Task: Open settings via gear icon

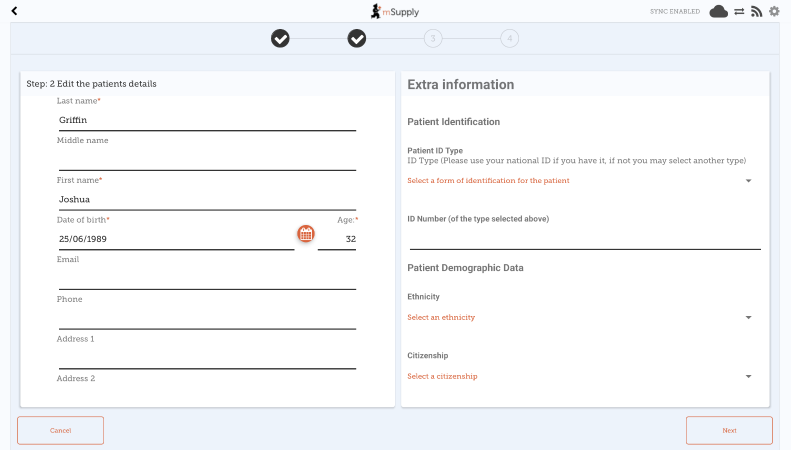Action: (x=774, y=12)
